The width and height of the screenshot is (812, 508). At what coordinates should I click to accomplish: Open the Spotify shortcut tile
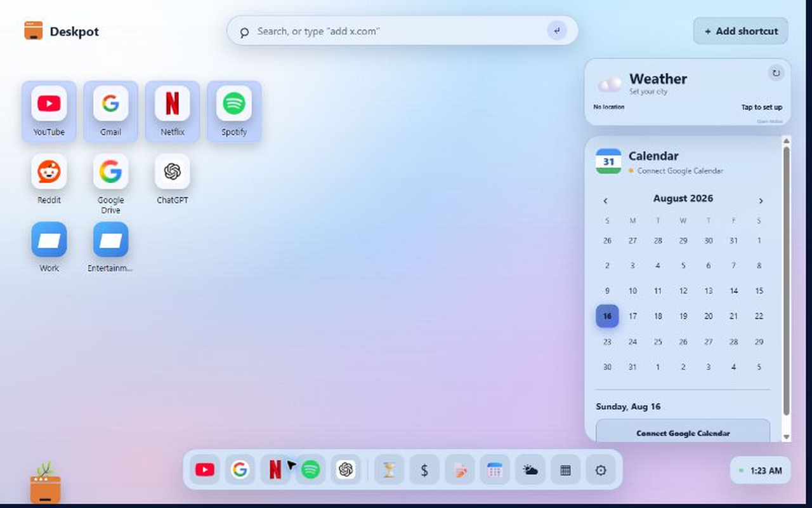coord(234,111)
